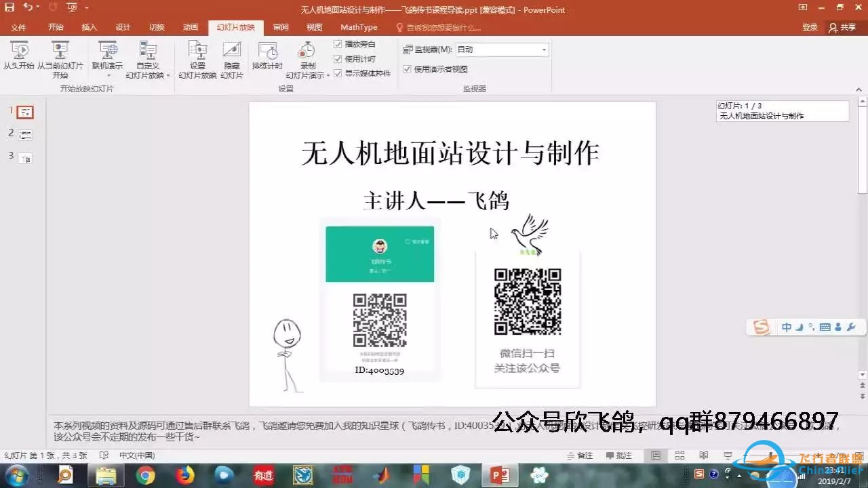868x488 pixels.
Task: Toggle the 批注 comments button in status bar
Action: coord(618,455)
